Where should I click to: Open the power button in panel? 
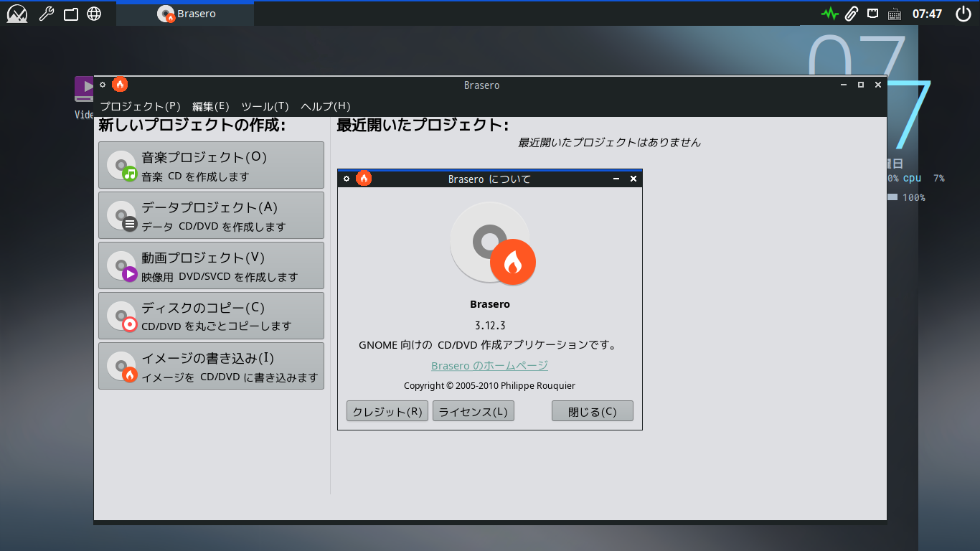[x=963, y=14]
